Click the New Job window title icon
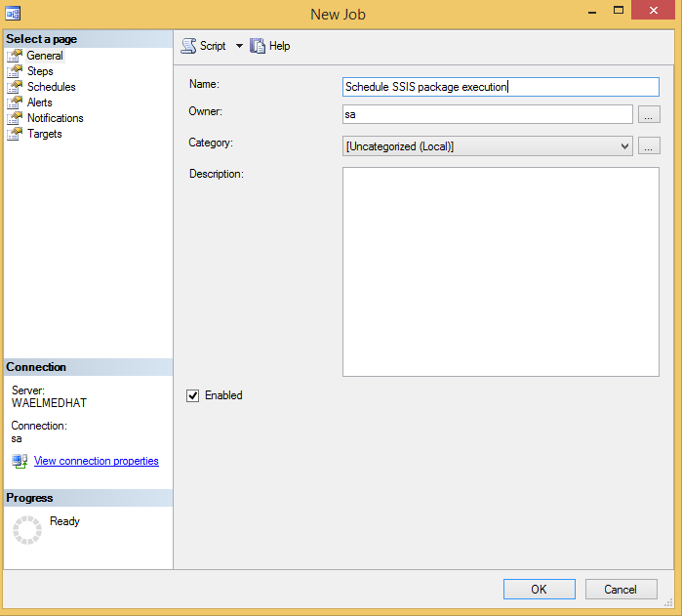682x616 pixels. (x=13, y=14)
